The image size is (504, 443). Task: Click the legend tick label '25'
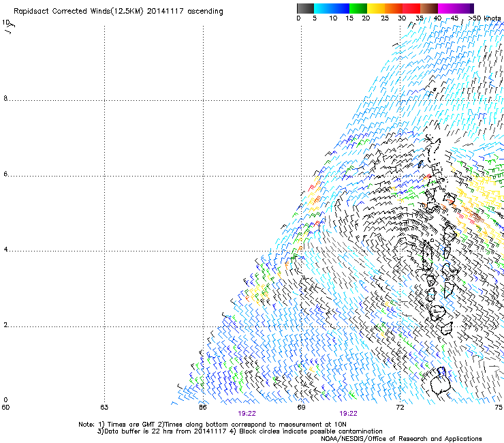[x=385, y=18]
